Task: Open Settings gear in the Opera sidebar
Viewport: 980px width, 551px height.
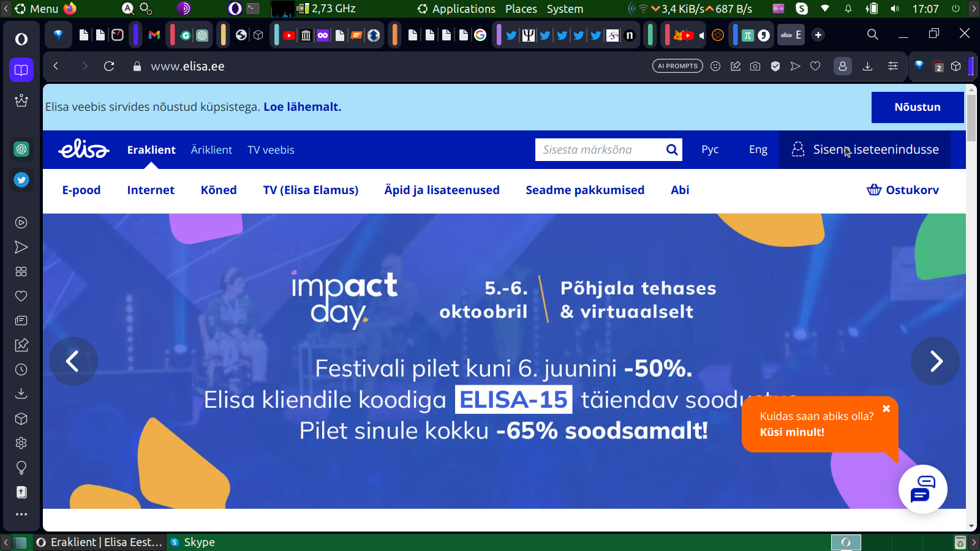Action: [21, 443]
